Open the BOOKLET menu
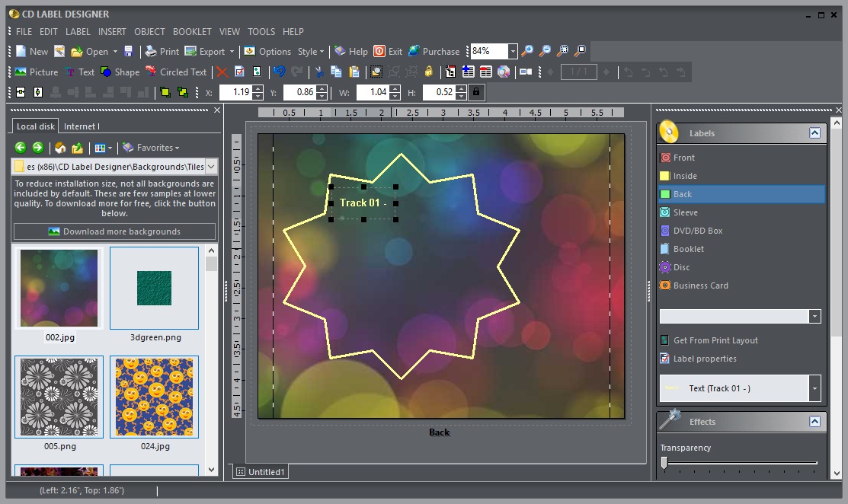This screenshot has width=848, height=504. point(192,31)
